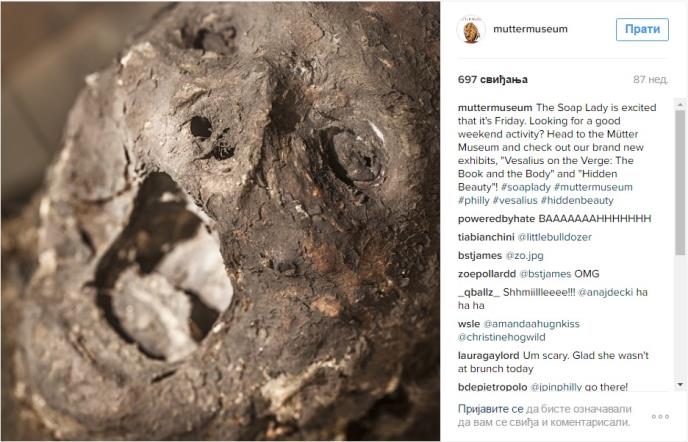This screenshot has width=688, height=442.
Task: Visit lauragaylord commenter profile
Action: [488, 356]
